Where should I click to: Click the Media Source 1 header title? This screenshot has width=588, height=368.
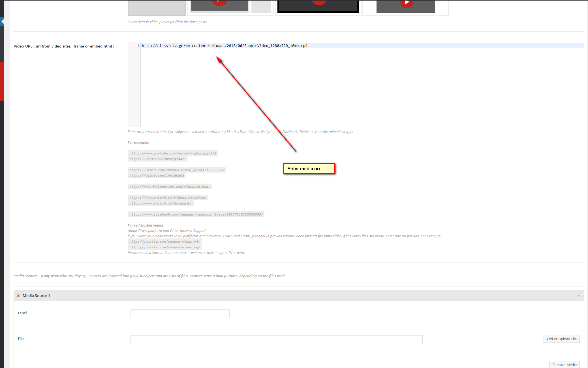click(x=36, y=296)
